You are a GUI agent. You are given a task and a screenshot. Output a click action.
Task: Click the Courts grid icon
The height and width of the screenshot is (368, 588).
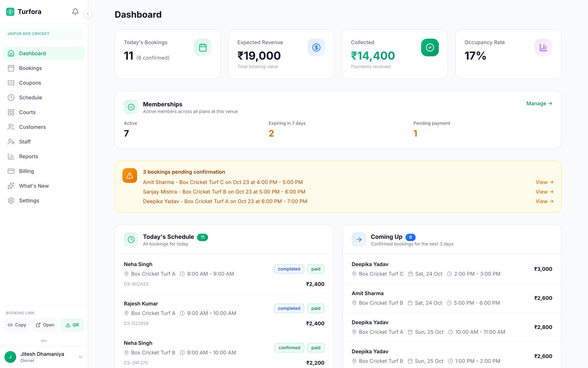pos(11,112)
